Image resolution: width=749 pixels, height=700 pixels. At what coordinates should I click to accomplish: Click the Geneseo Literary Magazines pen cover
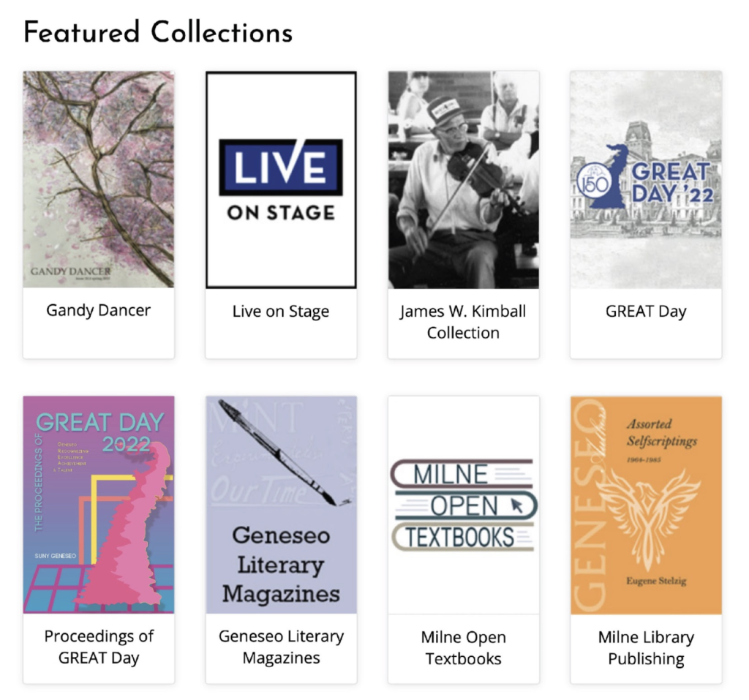(281, 505)
